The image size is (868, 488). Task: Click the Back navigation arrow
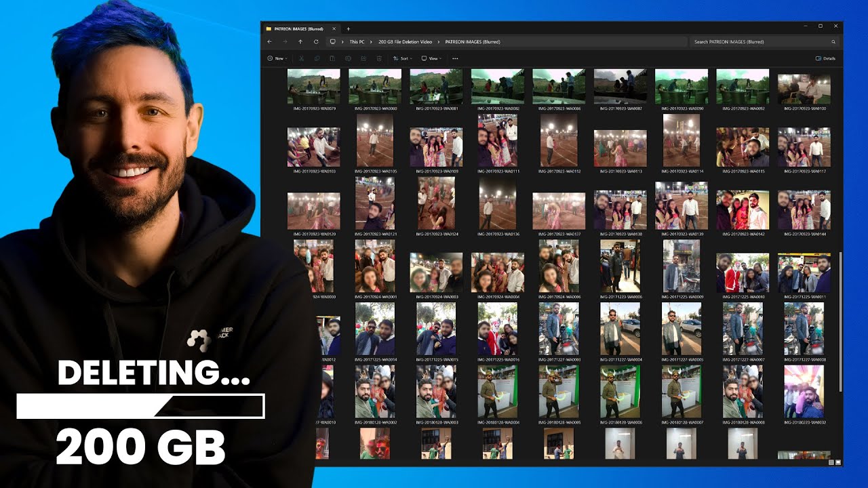270,42
